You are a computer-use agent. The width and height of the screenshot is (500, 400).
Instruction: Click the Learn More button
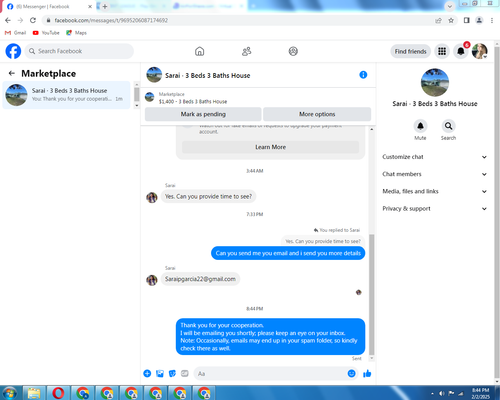pyautogui.click(x=270, y=147)
